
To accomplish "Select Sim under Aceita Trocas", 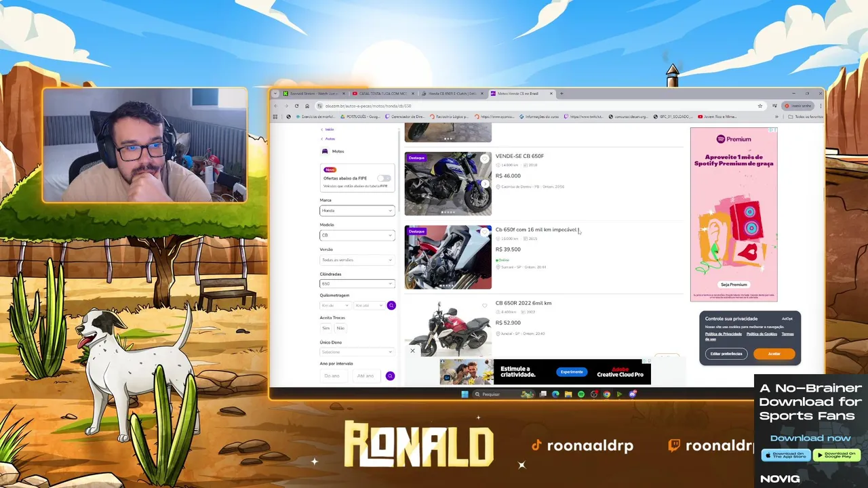I will 326,328.
